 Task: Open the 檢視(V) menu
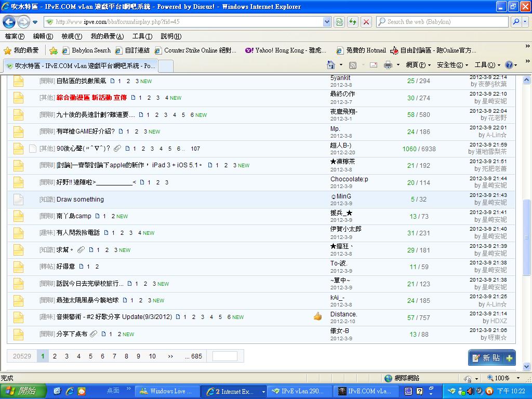pyautogui.click(x=72, y=36)
